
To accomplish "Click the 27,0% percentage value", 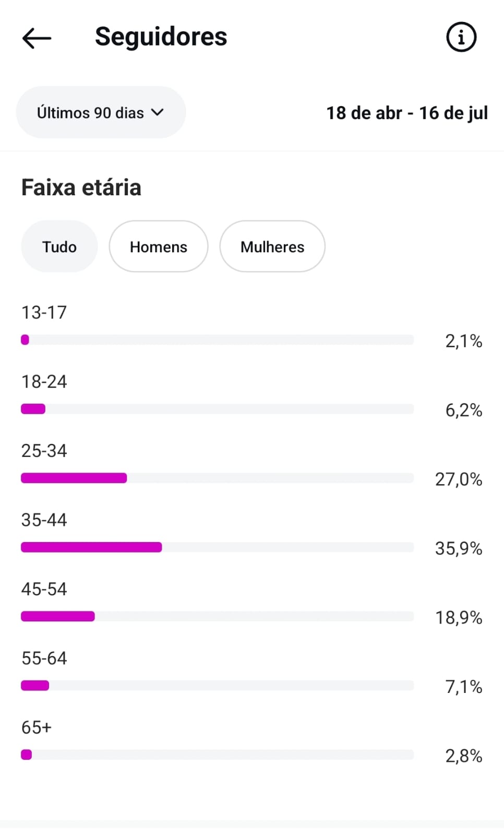I will click(x=459, y=479).
